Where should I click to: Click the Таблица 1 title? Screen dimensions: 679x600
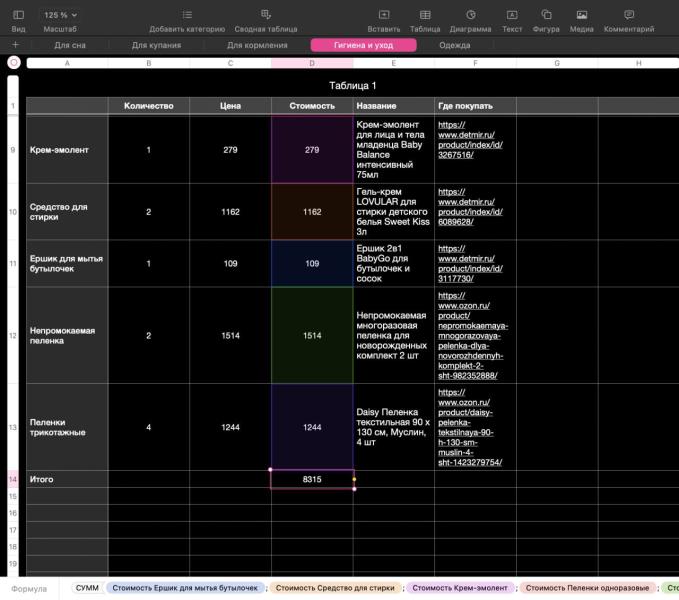click(x=352, y=86)
